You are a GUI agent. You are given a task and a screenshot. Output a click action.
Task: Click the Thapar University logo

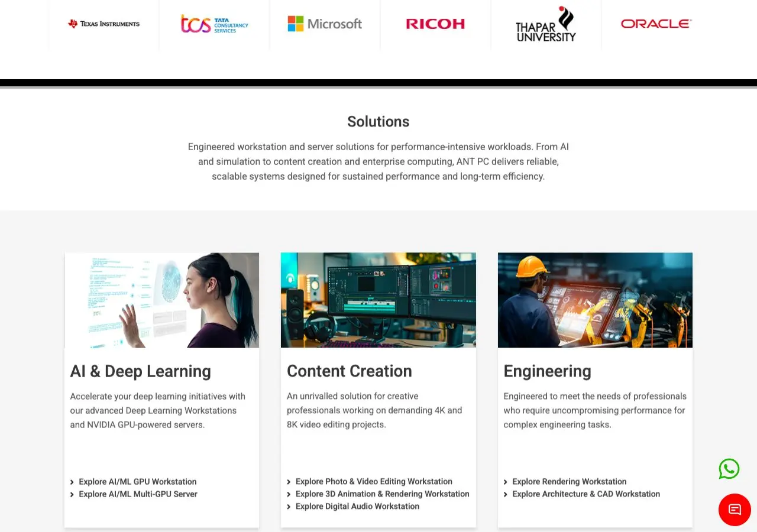pos(546,24)
